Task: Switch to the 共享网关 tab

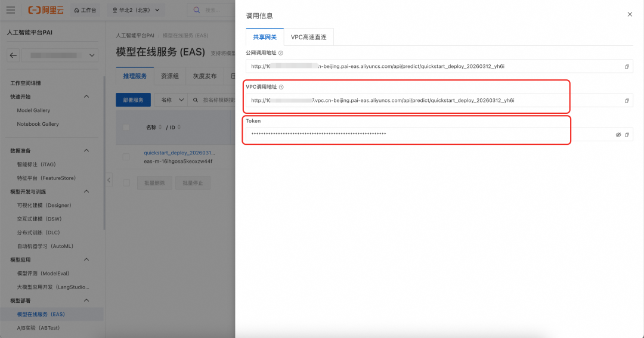Action: [x=265, y=37]
